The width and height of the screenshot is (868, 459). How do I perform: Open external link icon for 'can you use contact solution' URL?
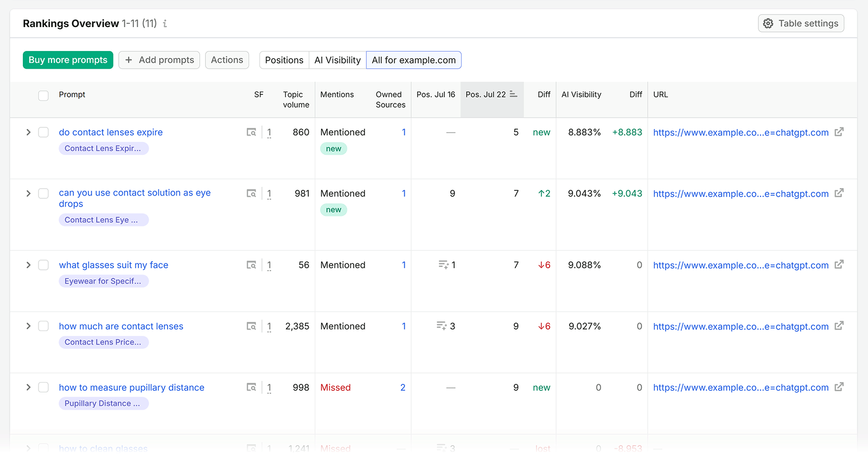839,193
